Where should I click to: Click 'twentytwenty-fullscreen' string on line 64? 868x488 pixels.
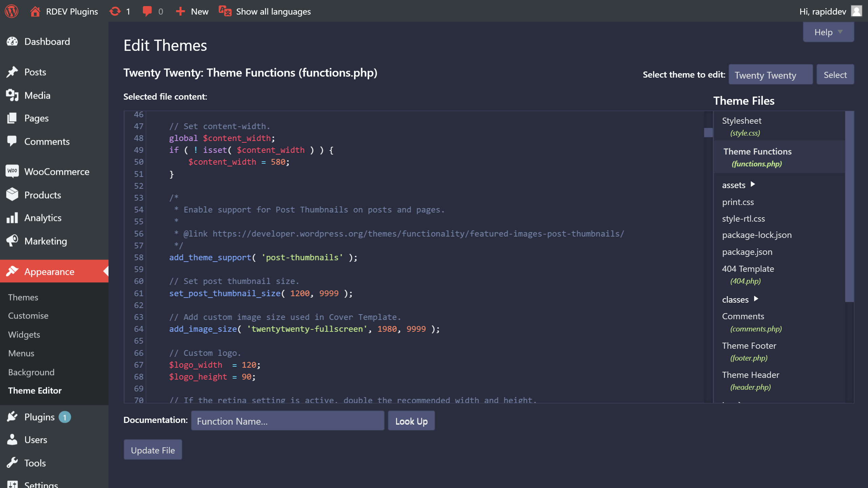click(307, 329)
